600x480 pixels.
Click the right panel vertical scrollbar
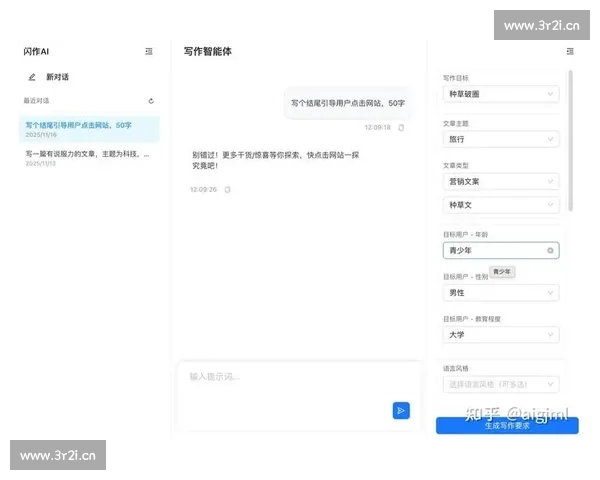point(571,140)
